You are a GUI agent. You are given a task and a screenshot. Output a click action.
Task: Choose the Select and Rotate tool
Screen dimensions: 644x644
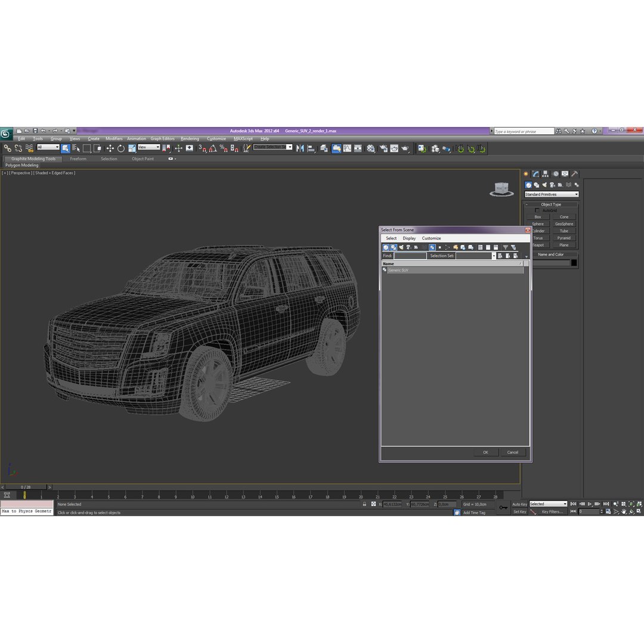pos(120,148)
